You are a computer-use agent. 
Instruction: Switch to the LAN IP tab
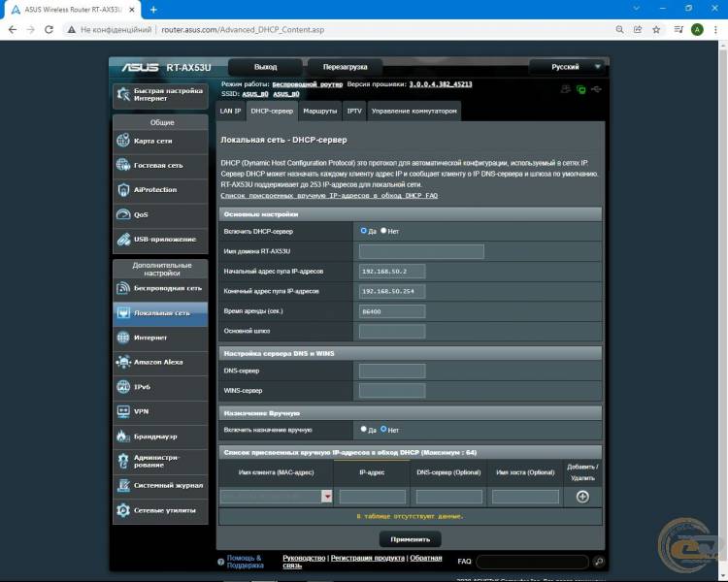click(x=230, y=111)
